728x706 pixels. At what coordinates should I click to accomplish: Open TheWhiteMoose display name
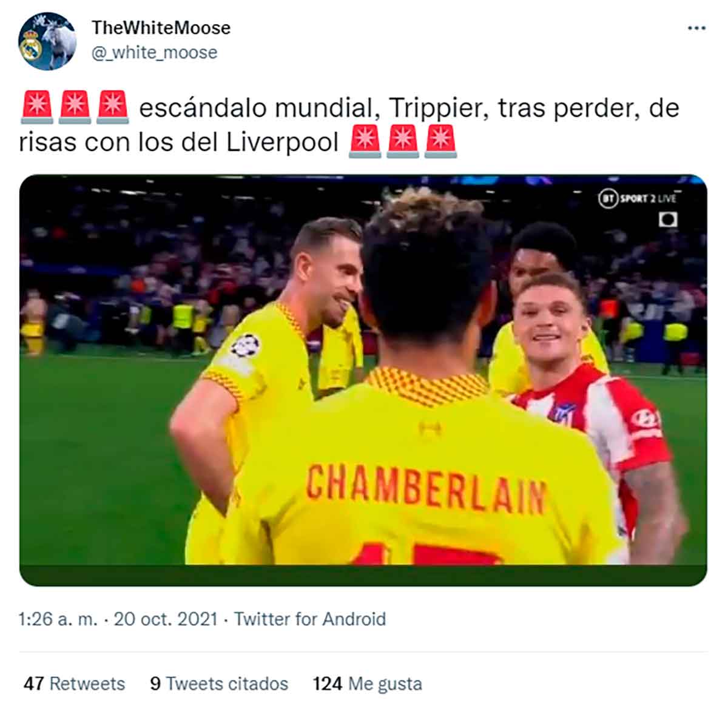click(161, 28)
